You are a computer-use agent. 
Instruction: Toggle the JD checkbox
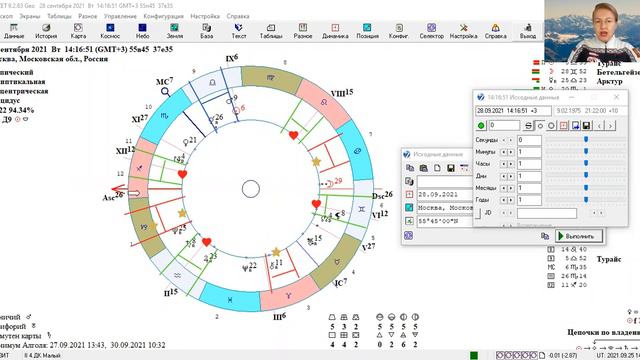coord(478,213)
